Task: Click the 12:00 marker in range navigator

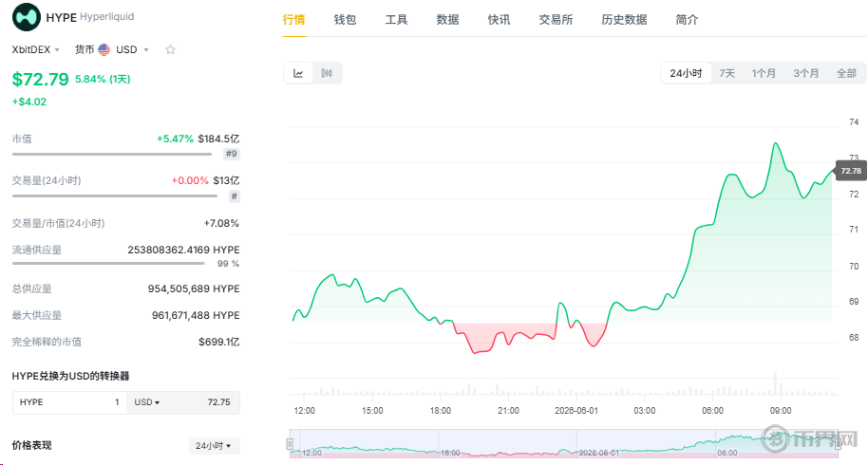Action: click(311, 453)
